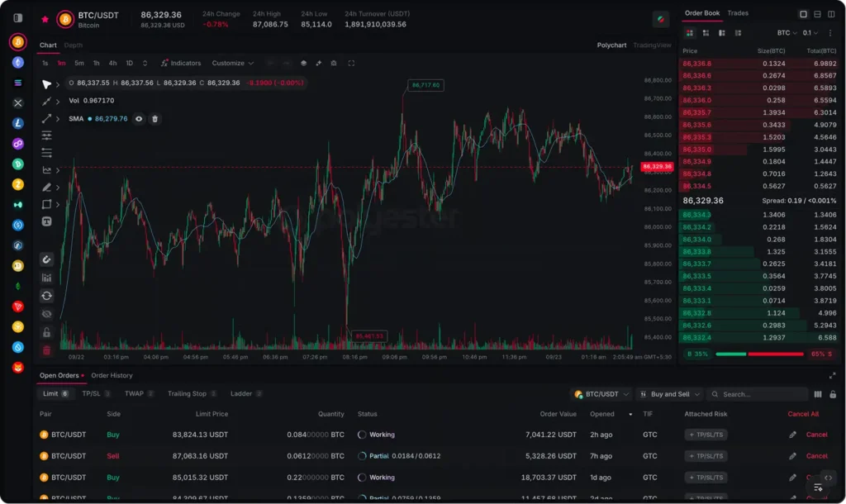The width and height of the screenshot is (846, 504).
Task: Open the Indicators menu
Action: [x=181, y=63]
